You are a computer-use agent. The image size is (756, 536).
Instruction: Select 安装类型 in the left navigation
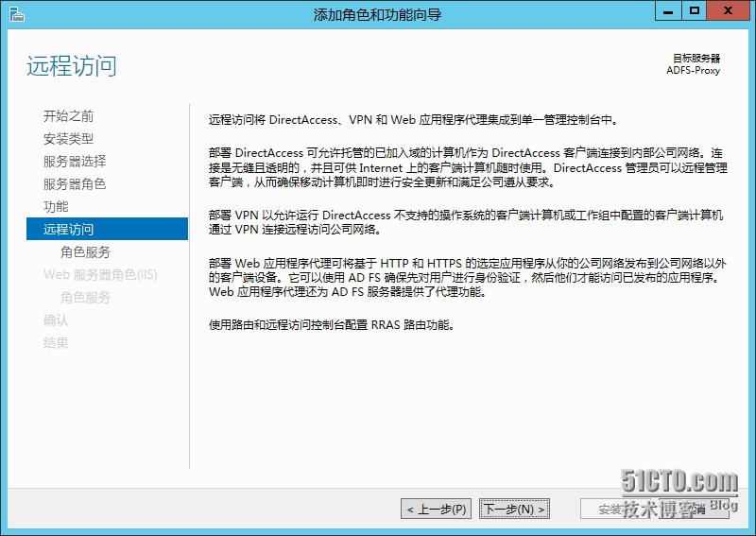pos(68,139)
